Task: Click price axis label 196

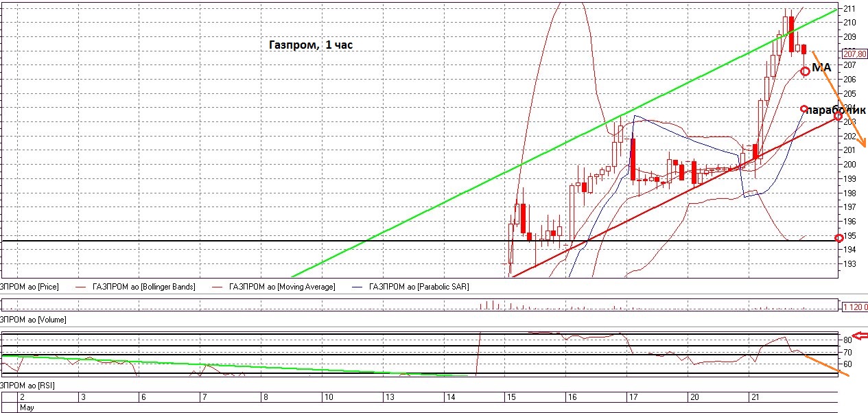Action: (850, 222)
